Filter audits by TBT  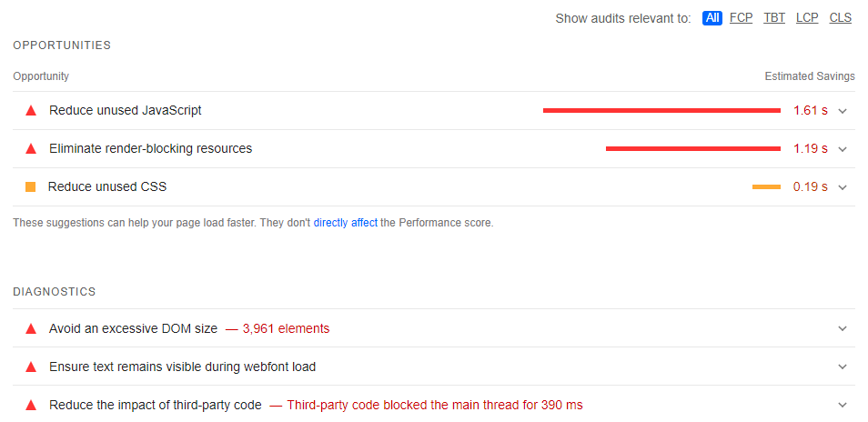[774, 18]
